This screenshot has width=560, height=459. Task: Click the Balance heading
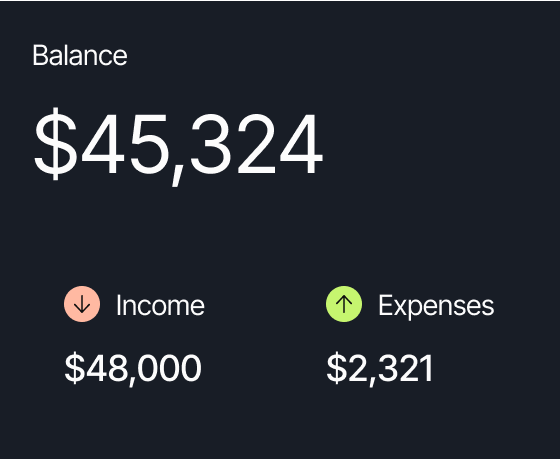(80, 55)
